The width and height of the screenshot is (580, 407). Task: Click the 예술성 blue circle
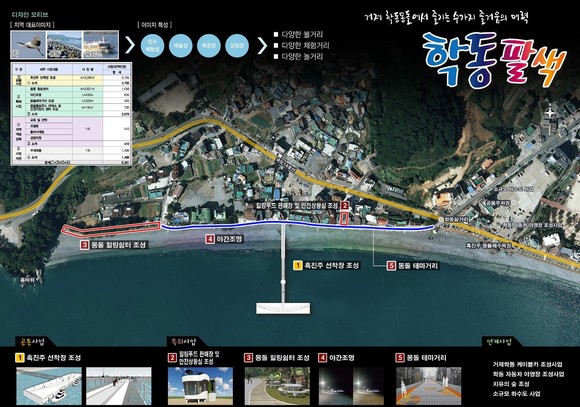click(181, 46)
